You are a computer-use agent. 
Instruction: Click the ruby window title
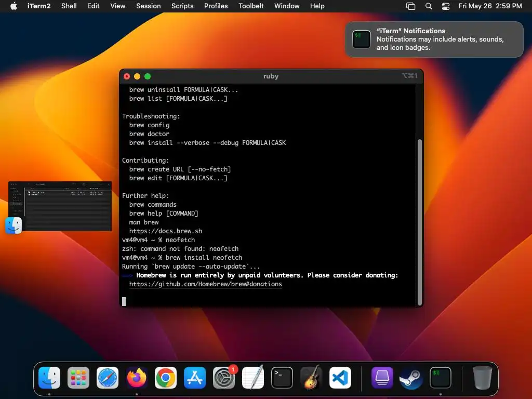271,76
